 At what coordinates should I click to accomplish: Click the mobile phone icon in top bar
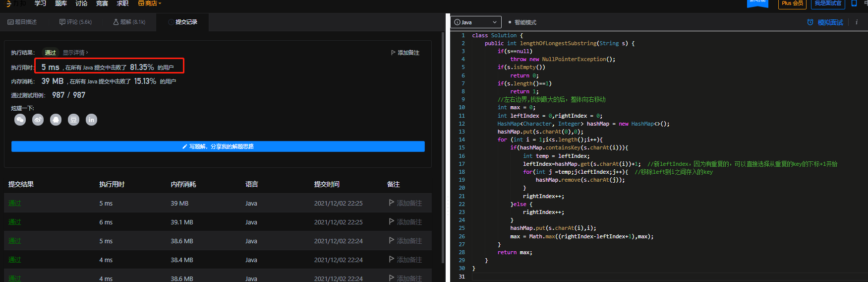tap(854, 3)
